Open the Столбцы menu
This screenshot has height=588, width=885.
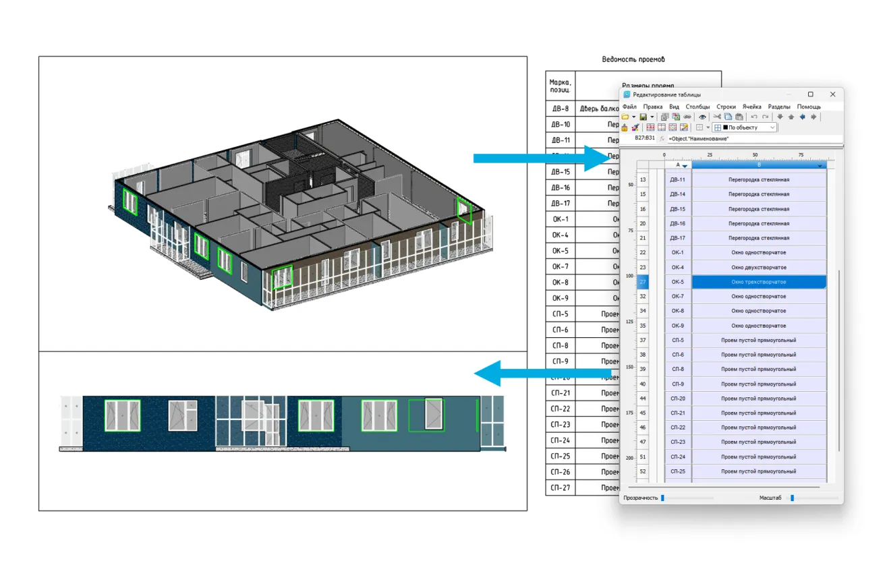(697, 107)
